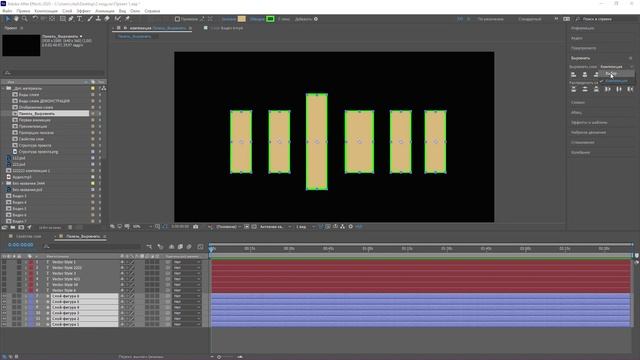This screenshot has width=640, height=360.
Task: Select the Rectangle shape tool
Action: click(62, 19)
